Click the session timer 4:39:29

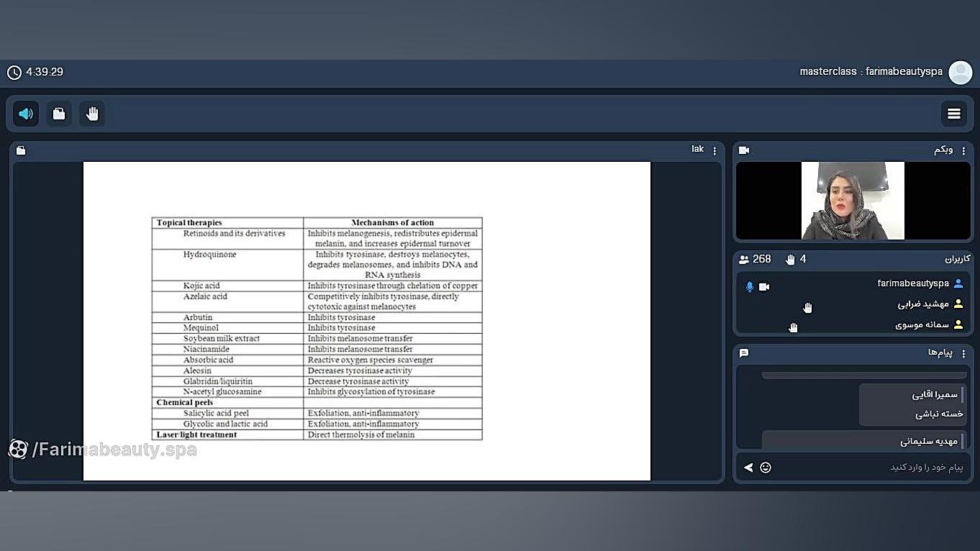[45, 72]
